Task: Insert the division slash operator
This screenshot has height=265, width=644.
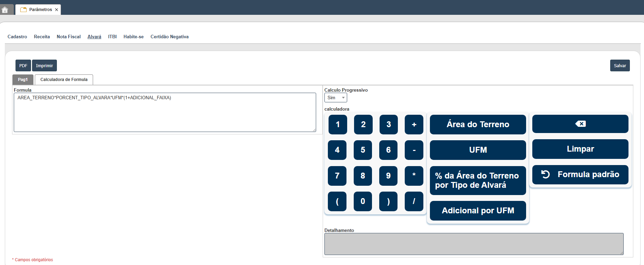Action: (x=414, y=201)
